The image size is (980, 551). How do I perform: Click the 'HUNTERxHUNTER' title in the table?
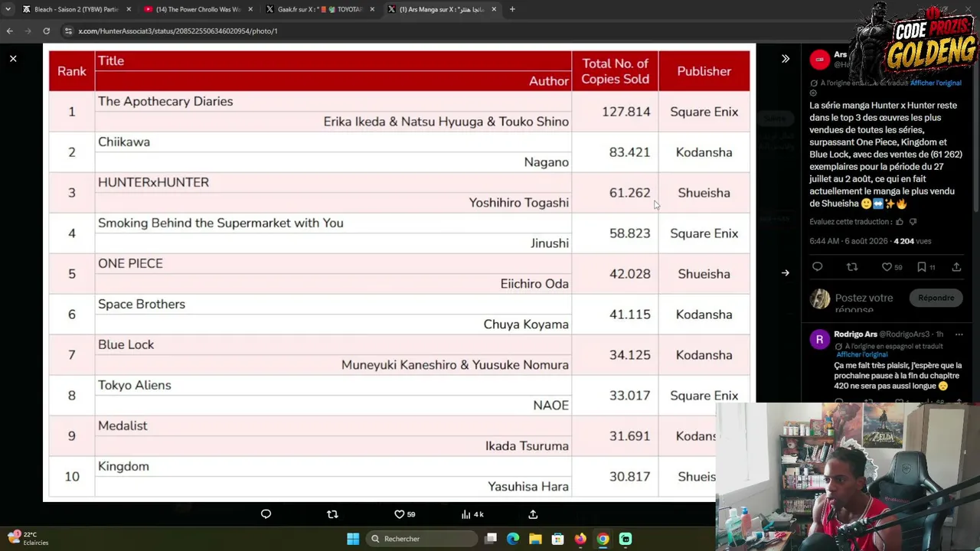coord(153,182)
